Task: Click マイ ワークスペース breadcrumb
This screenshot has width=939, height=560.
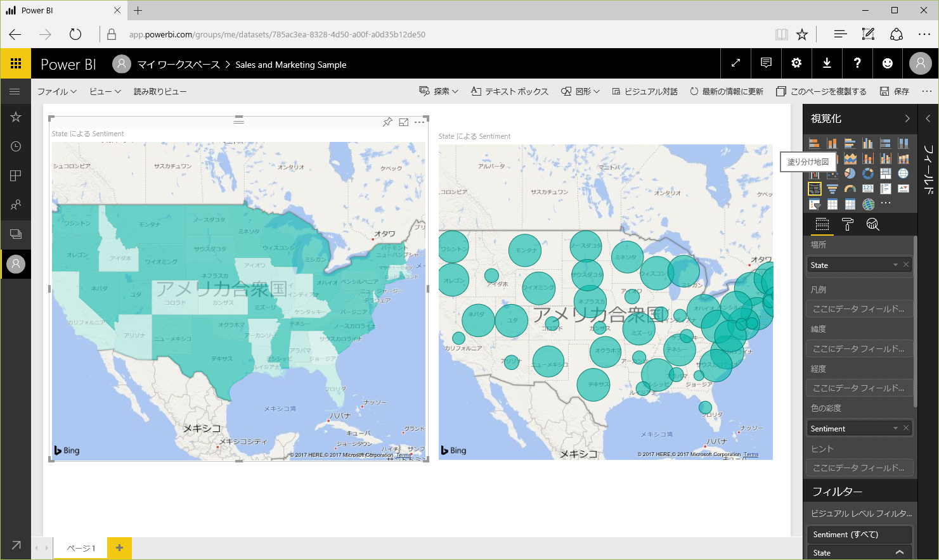Action: 178,65
